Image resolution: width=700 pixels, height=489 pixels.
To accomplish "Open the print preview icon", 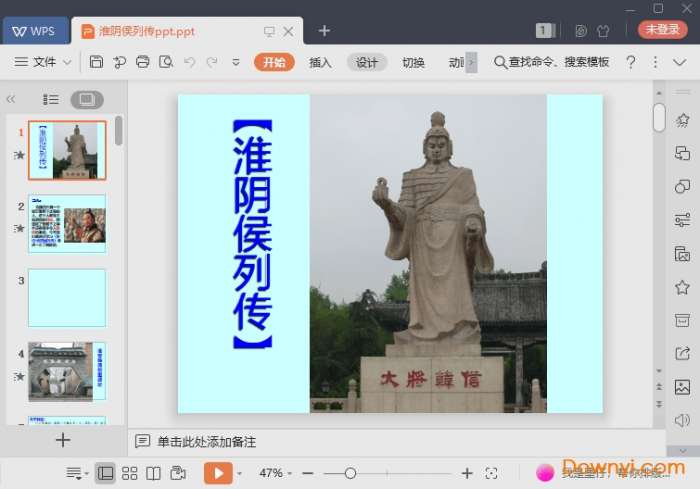I will point(165,62).
